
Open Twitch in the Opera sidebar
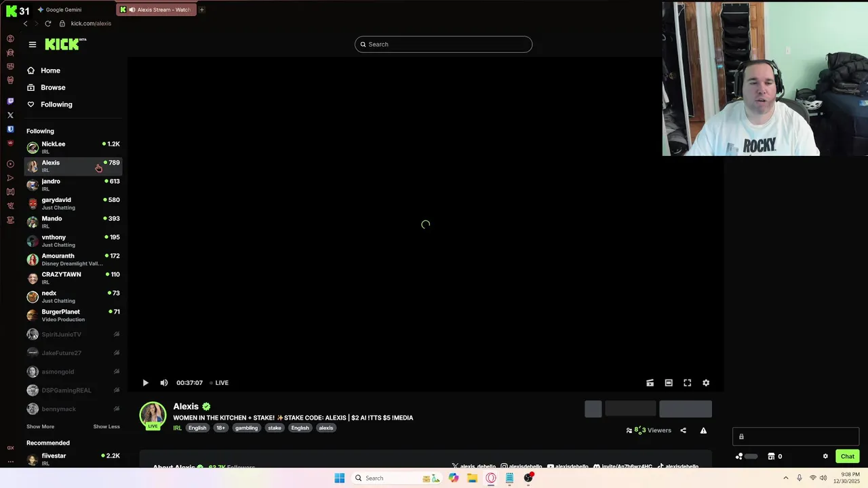pyautogui.click(x=10, y=101)
